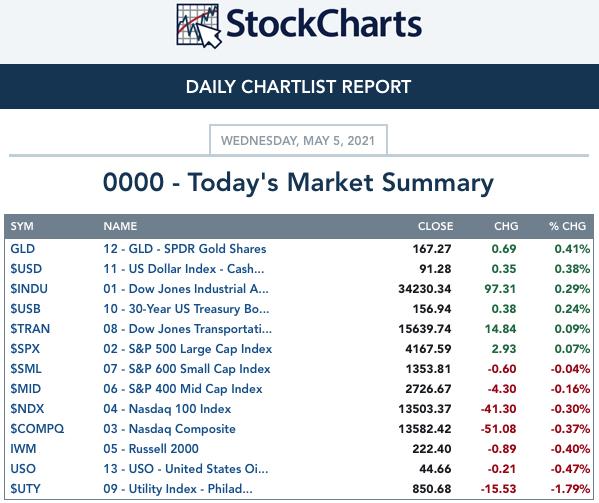Image resolution: width=599 pixels, height=503 pixels.
Task: Open the Nasdaq Composite chart link
Action: (169, 429)
